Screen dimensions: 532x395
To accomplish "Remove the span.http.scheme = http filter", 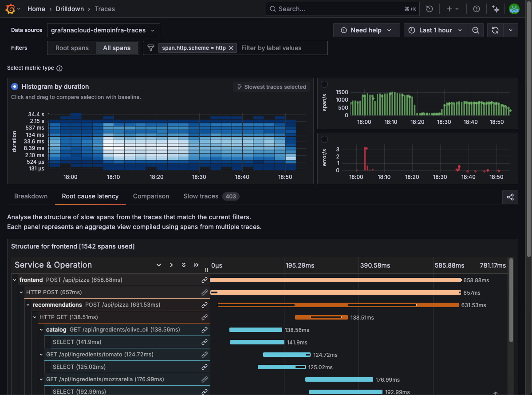I will click(x=231, y=48).
